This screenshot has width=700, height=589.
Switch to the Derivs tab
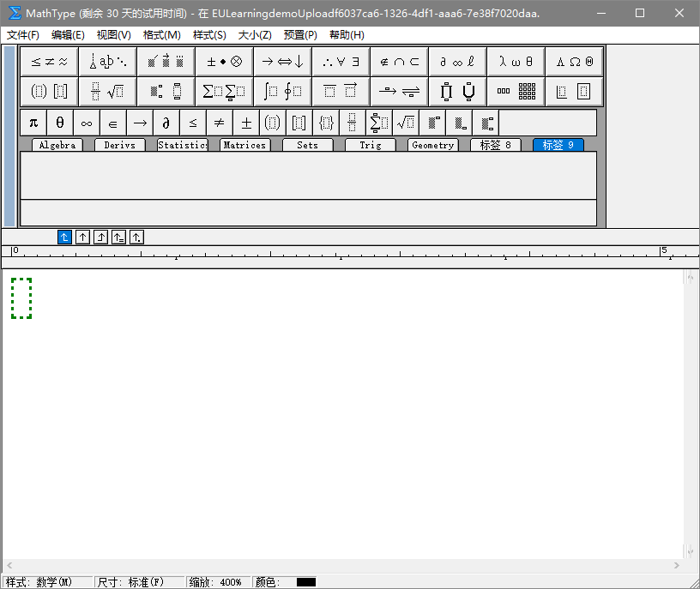click(119, 145)
